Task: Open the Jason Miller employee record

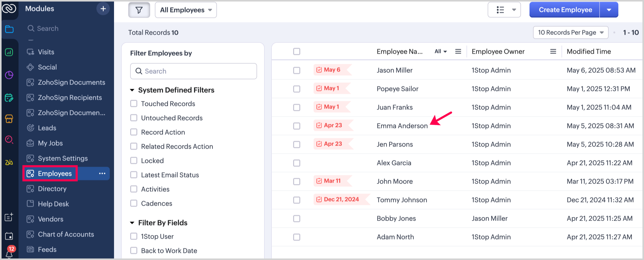Action: [x=394, y=70]
